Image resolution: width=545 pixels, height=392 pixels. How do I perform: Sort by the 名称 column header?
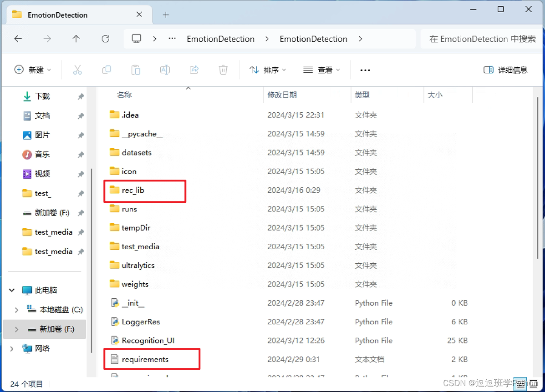point(124,95)
